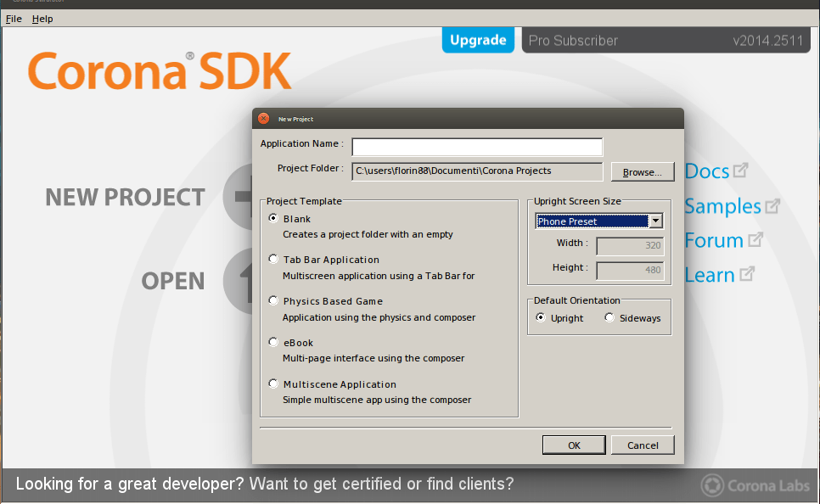820x504 pixels.
Task: Open the Samples link
Action: coord(722,206)
